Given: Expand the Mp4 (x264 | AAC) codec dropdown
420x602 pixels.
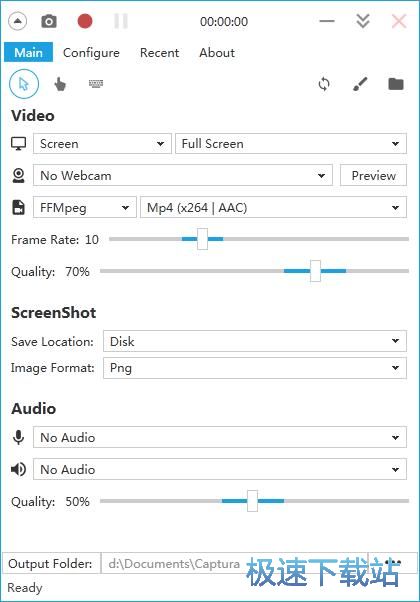Looking at the screenshot, I should pyautogui.click(x=273, y=208).
